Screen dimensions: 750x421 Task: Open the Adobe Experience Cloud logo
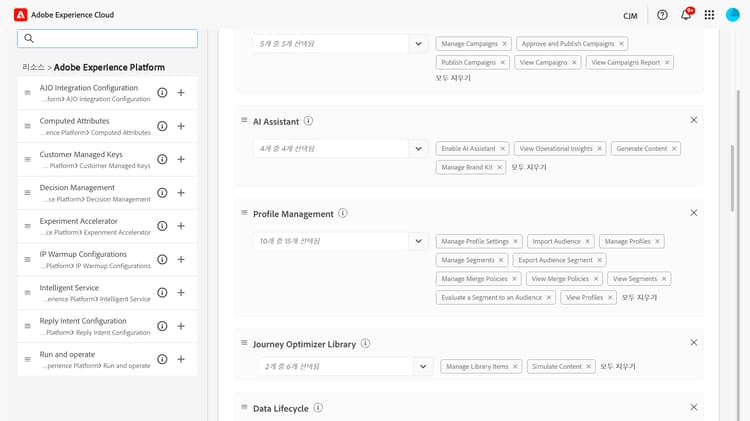(x=21, y=15)
